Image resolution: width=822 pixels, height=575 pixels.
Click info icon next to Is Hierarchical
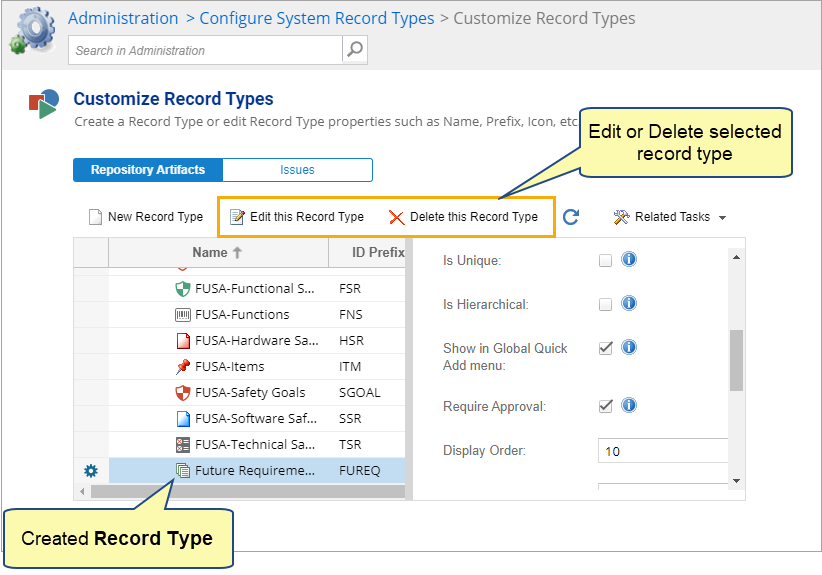pyautogui.click(x=629, y=303)
